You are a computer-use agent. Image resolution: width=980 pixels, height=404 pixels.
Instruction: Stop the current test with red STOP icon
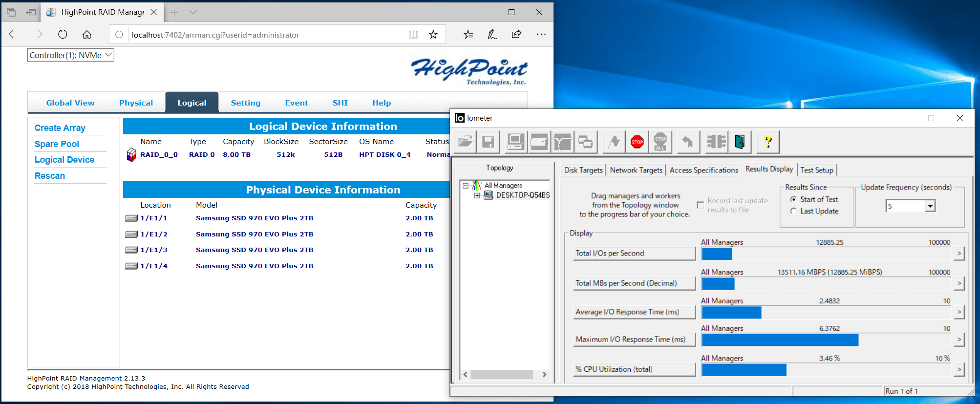click(x=637, y=142)
